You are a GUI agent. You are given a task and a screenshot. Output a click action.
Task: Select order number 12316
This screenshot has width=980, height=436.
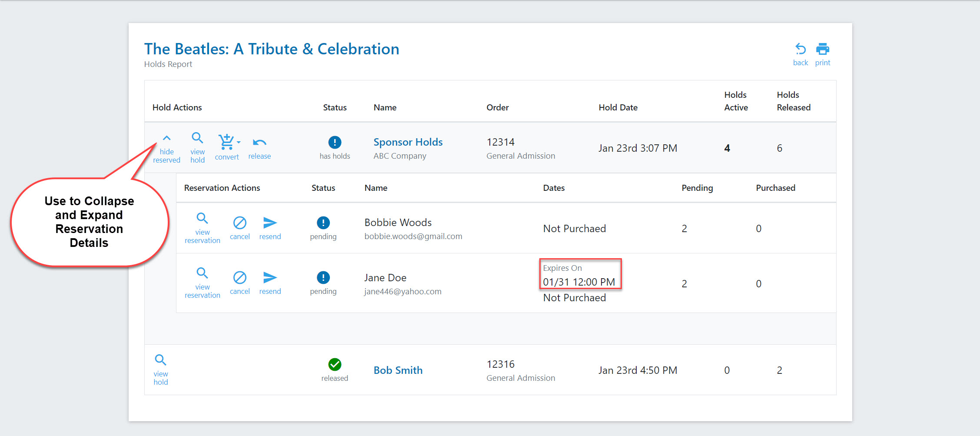click(x=500, y=364)
